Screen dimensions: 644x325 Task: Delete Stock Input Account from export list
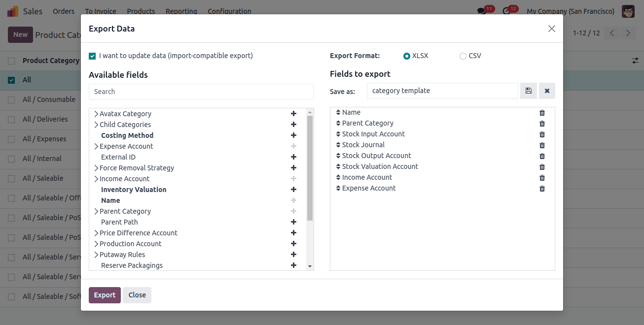[x=542, y=134]
